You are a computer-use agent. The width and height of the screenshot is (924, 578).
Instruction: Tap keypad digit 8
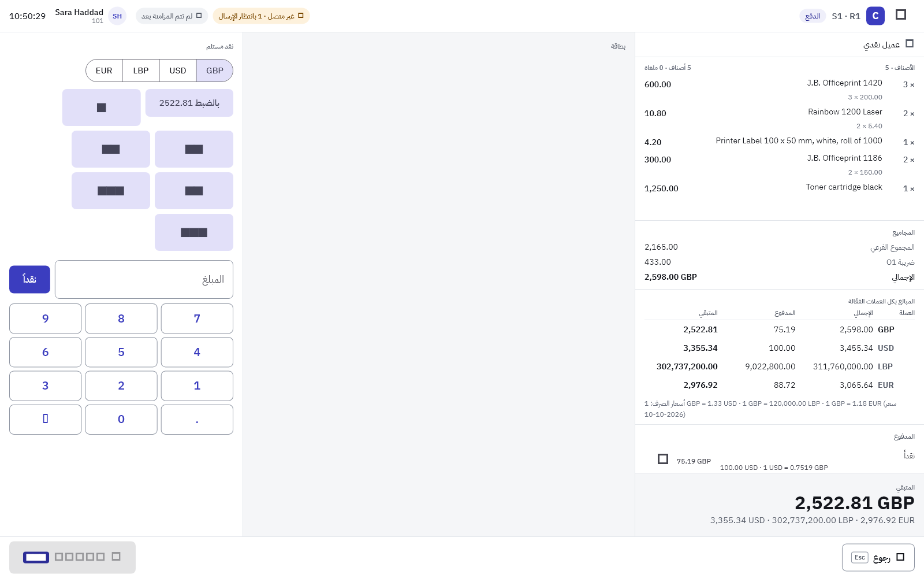[x=121, y=318]
